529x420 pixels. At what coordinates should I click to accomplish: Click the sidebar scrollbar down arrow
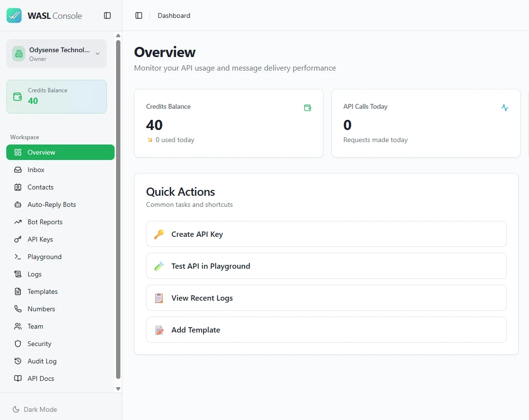coord(118,389)
